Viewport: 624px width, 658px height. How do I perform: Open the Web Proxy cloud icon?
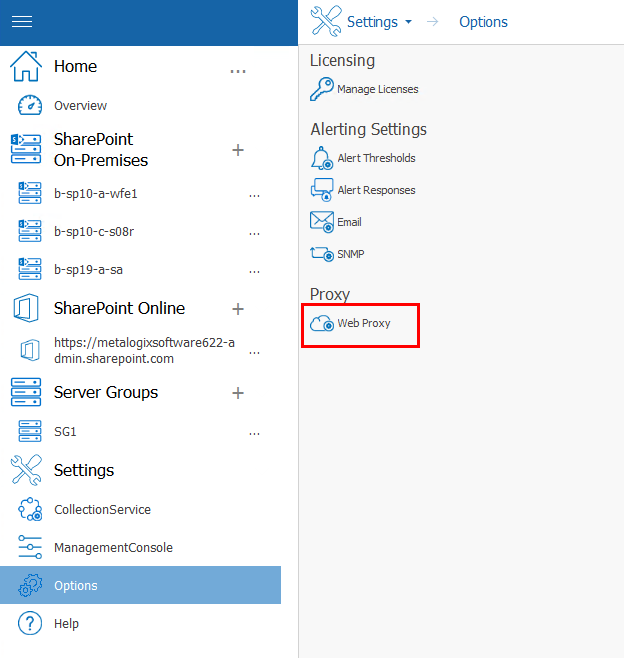(322, 324)
